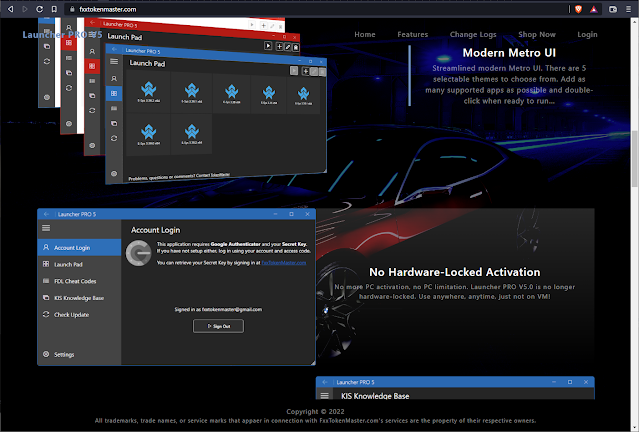Open the Brave wallet icon

pos(613,9)
